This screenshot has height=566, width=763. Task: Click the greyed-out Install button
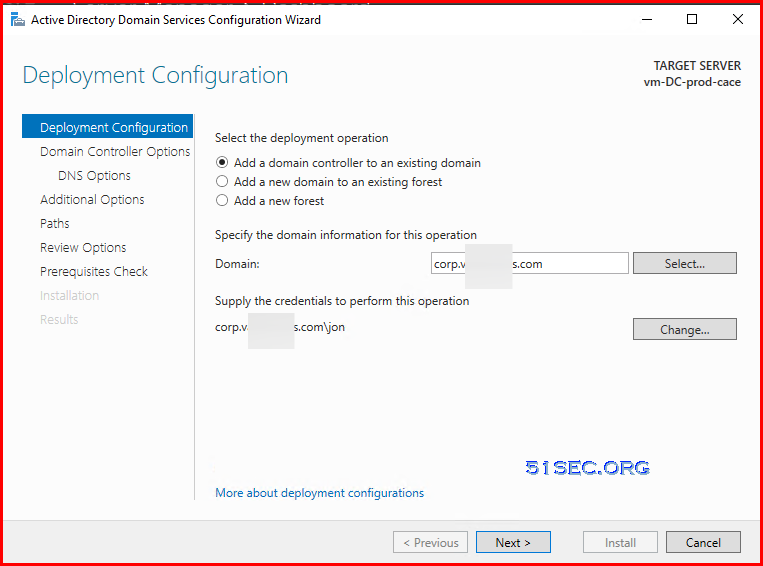(x=620, y=542)
